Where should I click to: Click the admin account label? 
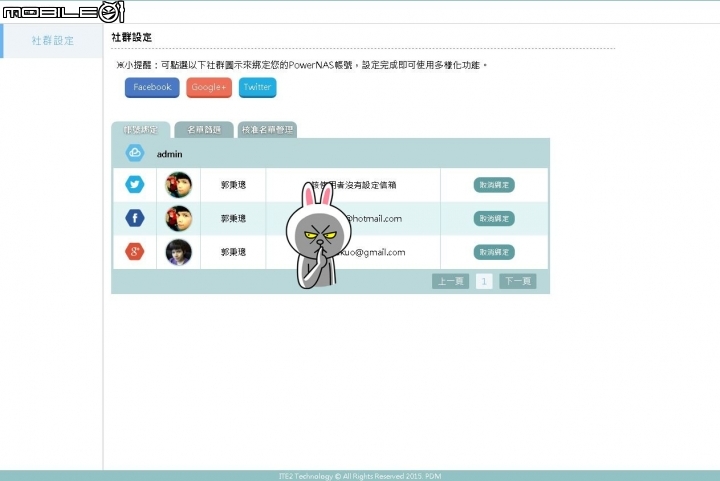pyautogui.click(x=169, y=154)
